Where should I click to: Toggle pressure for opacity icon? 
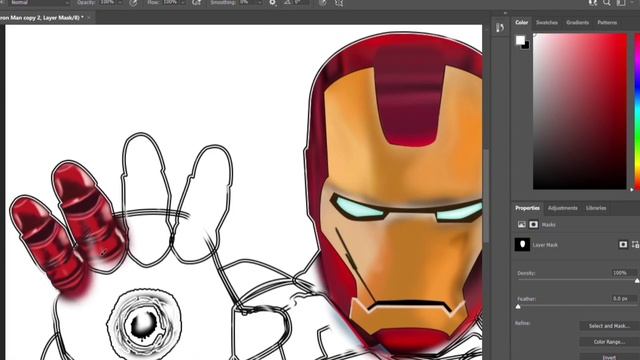pos(133,3)
